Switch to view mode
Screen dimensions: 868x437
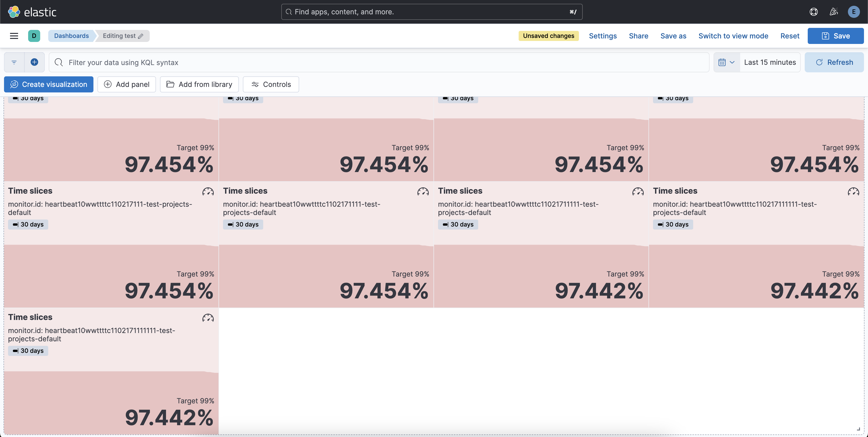point(733,36)
